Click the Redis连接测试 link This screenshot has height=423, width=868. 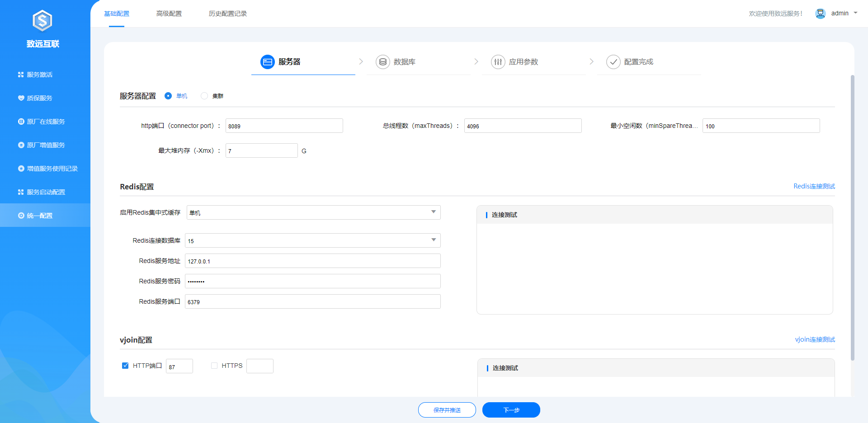[814, 186]
